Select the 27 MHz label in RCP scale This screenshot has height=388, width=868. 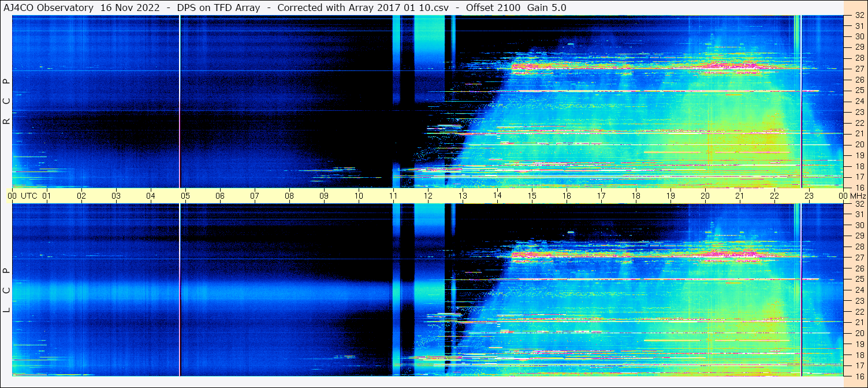coord(859,69)
